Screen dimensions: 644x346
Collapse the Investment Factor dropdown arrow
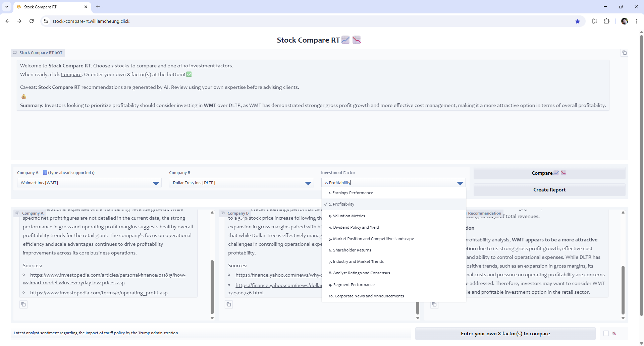coord(460,183)
